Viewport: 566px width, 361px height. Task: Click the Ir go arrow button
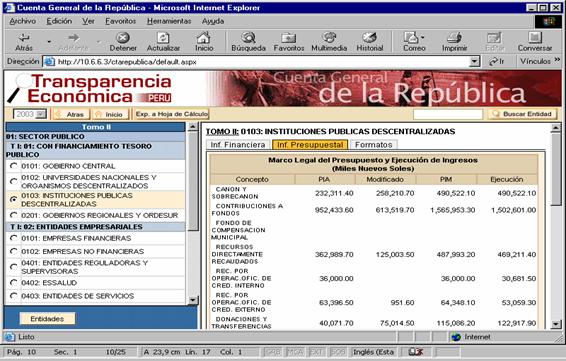click(x=497, y=62)
